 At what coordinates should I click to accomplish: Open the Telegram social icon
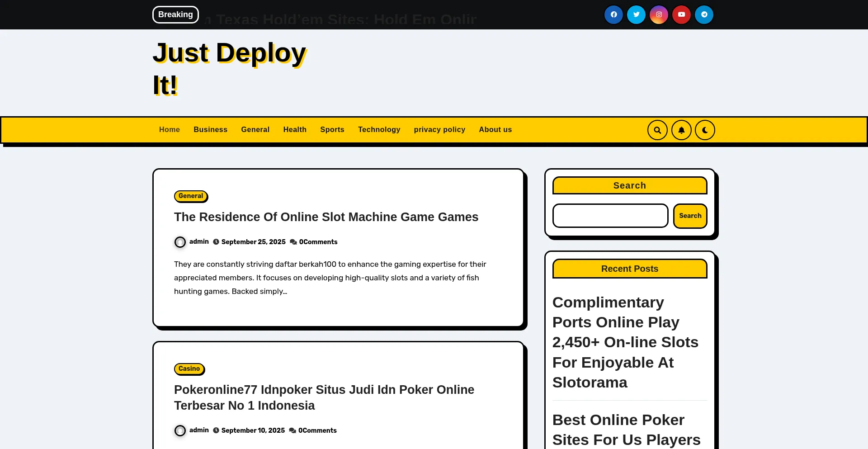(704, 14)
